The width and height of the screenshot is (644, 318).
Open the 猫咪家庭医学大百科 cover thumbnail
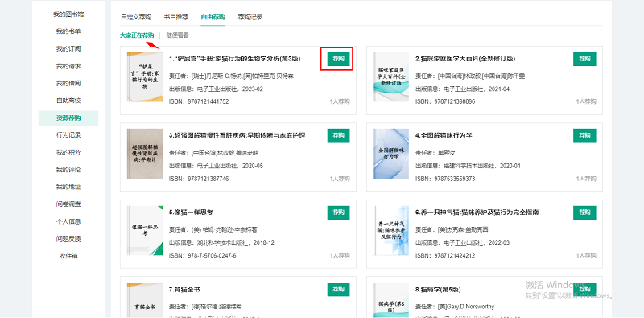tap(390, 76)
